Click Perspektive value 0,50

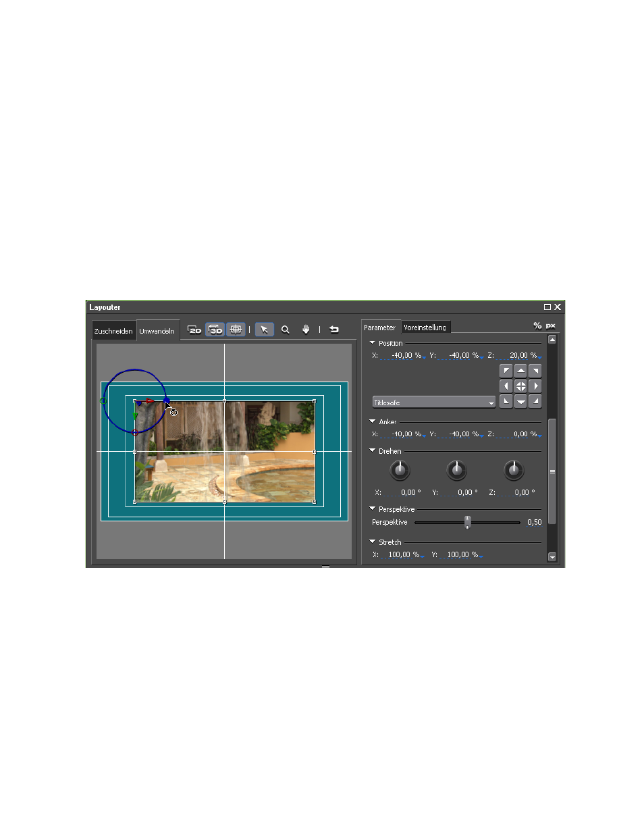(534, 522)
